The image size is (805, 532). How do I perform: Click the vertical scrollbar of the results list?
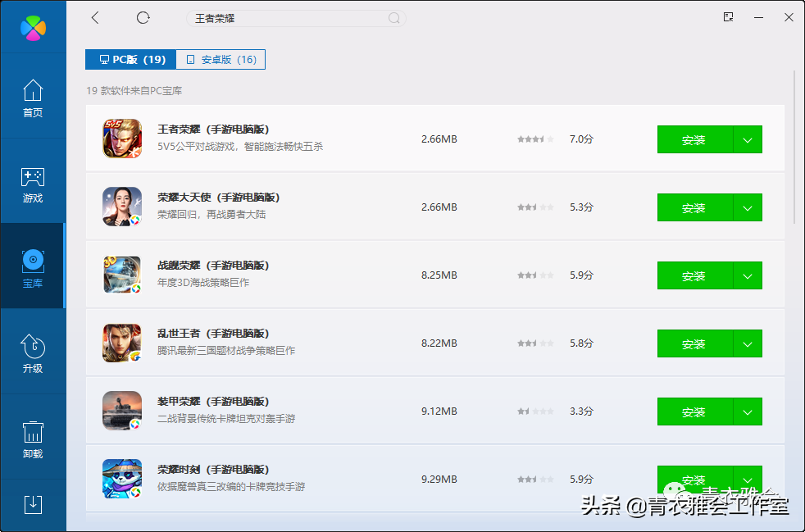coord(795,147)
